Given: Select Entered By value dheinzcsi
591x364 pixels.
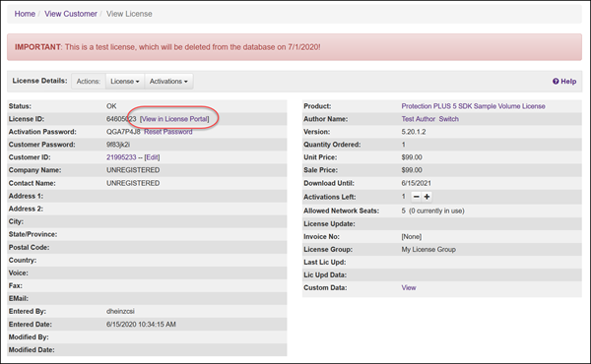Looking at the screenshot, I should click(x=120, y=311).
